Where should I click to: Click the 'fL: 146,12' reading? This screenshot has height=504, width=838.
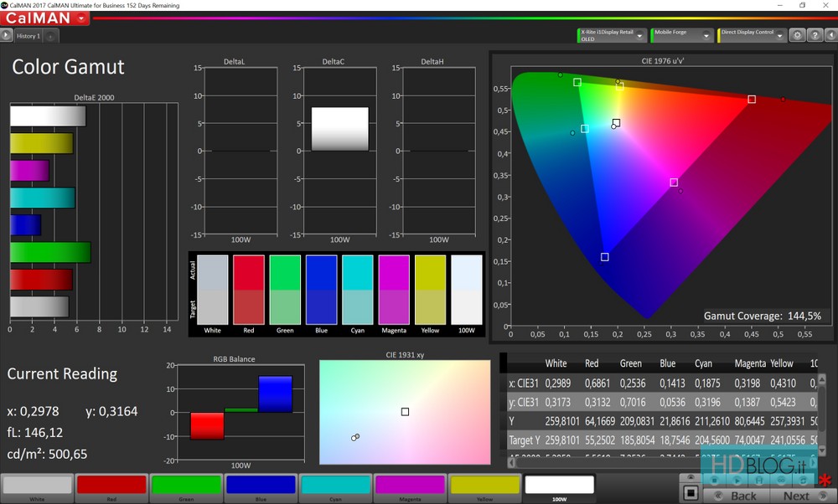[34, 433]
